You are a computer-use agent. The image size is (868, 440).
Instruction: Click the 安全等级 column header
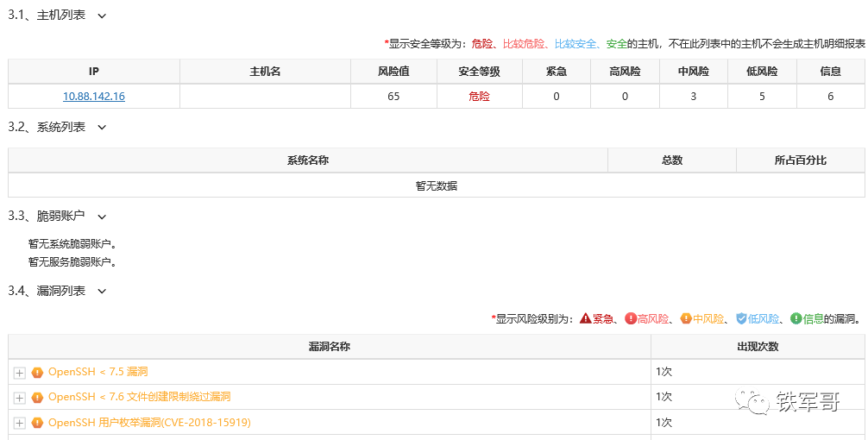tap(480, 72)
